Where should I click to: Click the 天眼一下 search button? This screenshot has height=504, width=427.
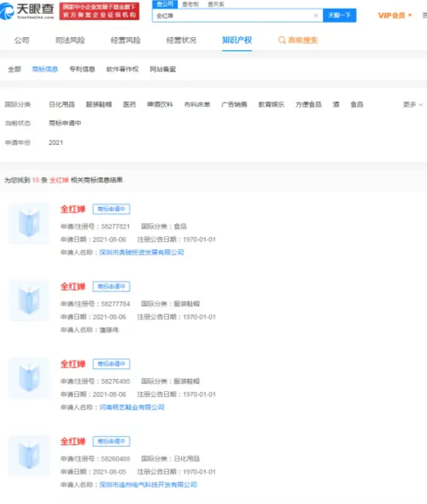(339, 15)
